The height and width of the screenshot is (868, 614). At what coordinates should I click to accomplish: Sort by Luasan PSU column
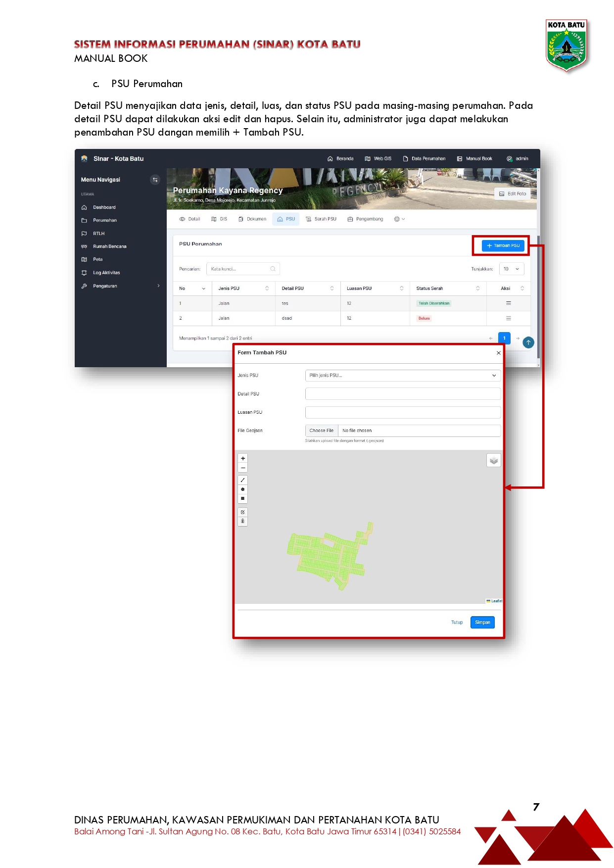point(375,288)
